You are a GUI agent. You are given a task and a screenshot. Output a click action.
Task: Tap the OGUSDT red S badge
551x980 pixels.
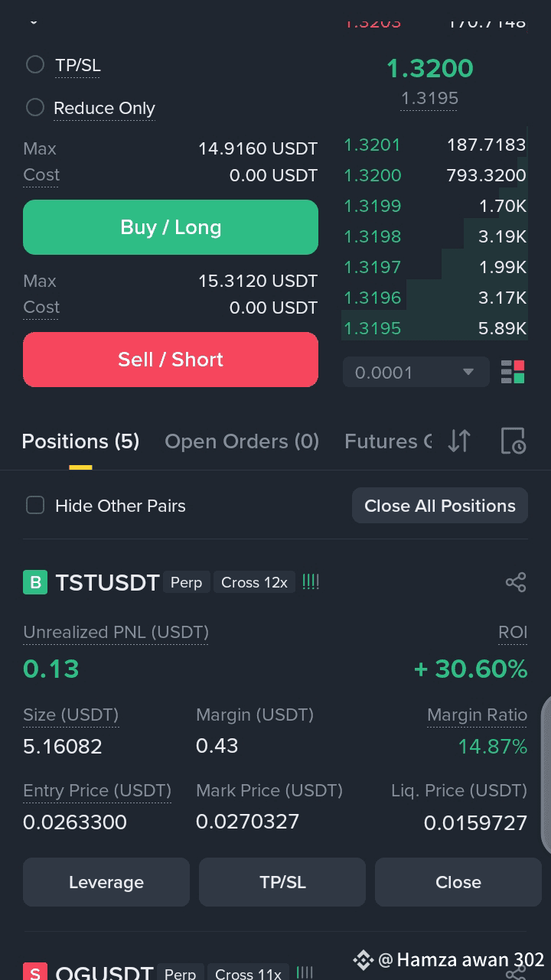tap(35, 972)
